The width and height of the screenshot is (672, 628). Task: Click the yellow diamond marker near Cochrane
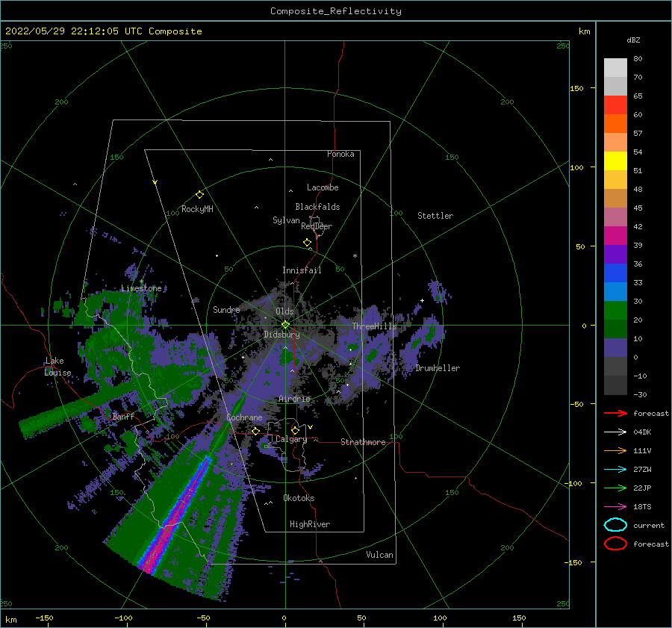255,431
